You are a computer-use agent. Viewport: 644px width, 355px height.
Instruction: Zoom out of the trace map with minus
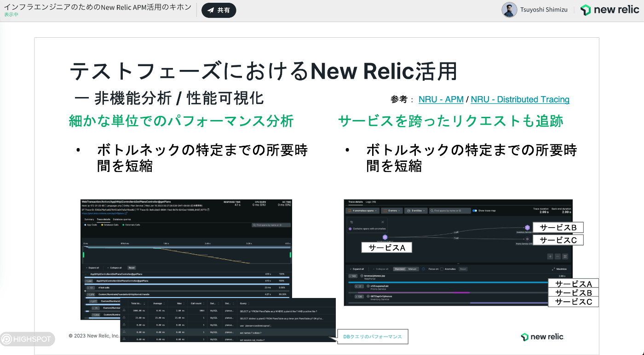pyautogui.click(x=558, y=257)
